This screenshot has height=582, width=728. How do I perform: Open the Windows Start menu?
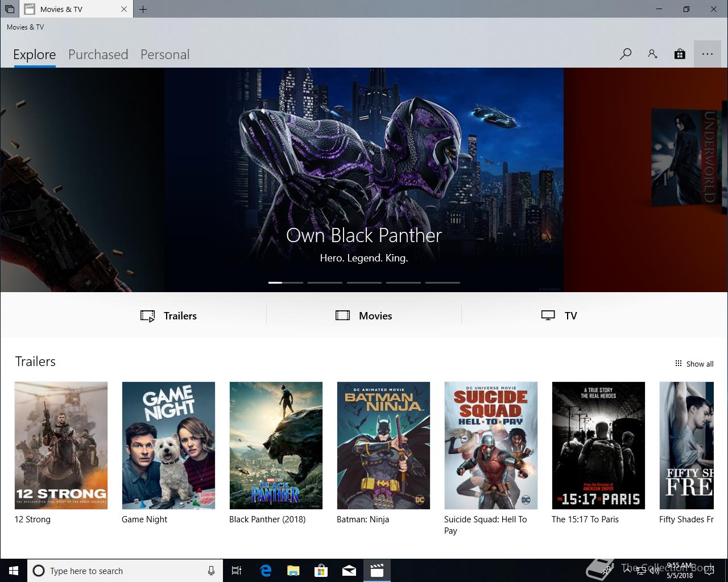pyautogui.click(x=14, y=571)
